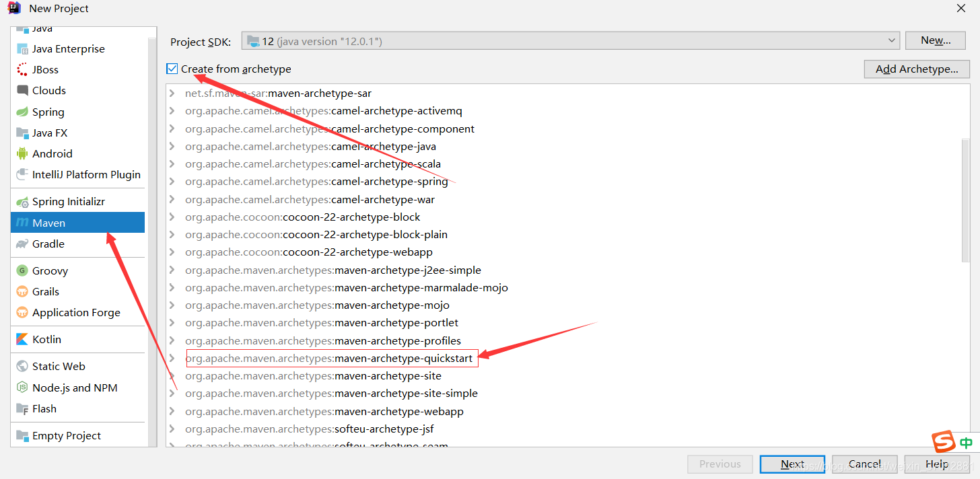Click the Kotlin icon
This screenshot has width=980, height=479.
[x=22, y=340]
